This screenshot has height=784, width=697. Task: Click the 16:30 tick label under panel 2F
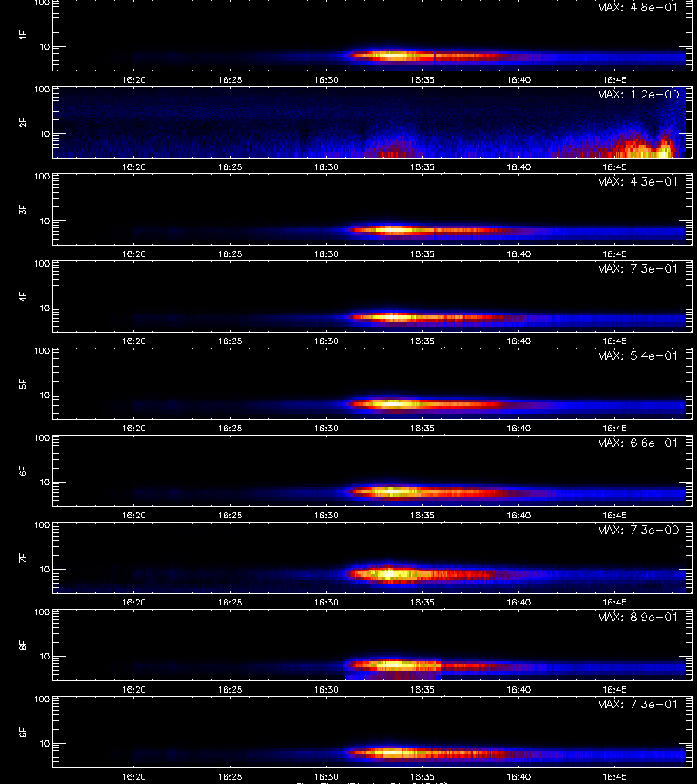326,167
